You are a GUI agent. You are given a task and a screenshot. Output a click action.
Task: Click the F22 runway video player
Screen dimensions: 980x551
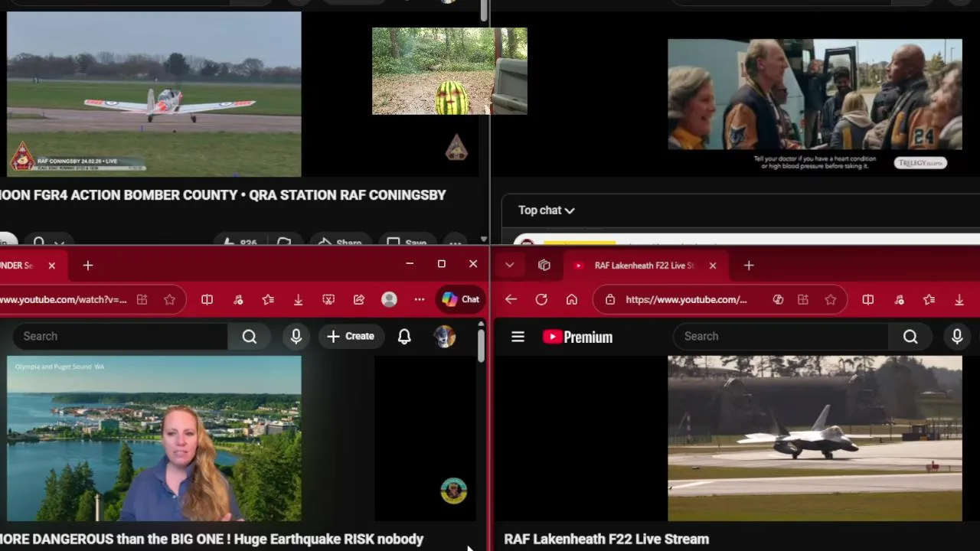(x=815, y=439)
